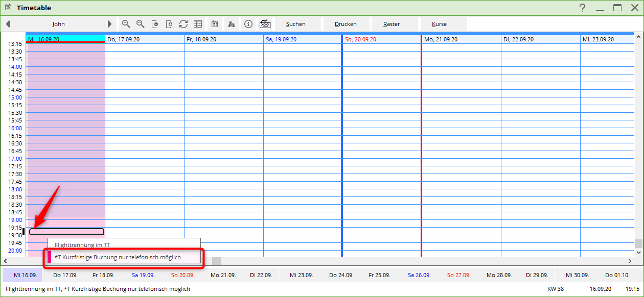Click the Drucken button

[x=346, y=24]
